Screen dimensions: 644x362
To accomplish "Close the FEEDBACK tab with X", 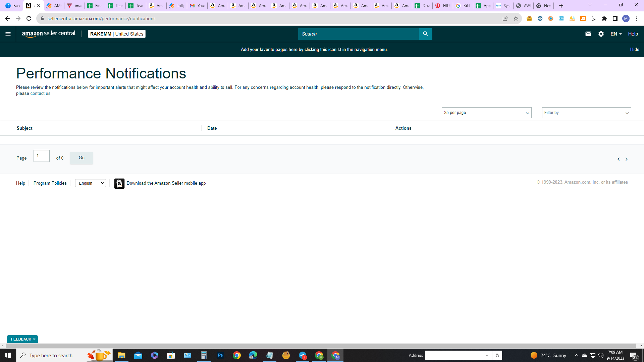I will (x=34, y=339).
